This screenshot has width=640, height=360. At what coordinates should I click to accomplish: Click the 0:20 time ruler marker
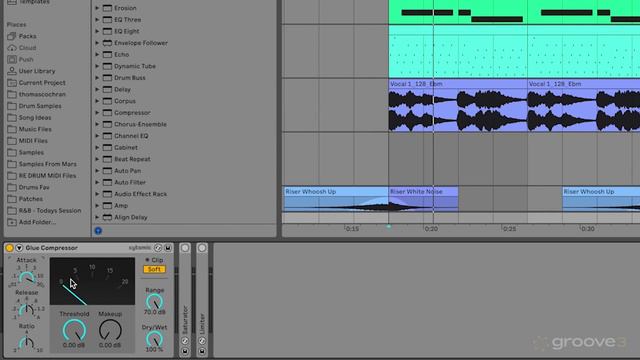[431, 229]
